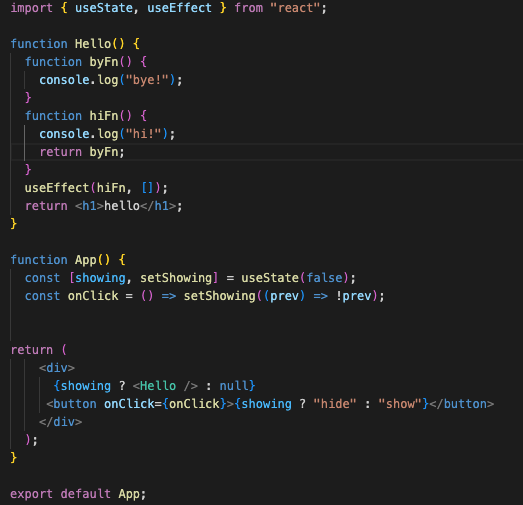Click console in the "bye!" log line
Viewport: 523px width, 505px height.
point(64,80)
